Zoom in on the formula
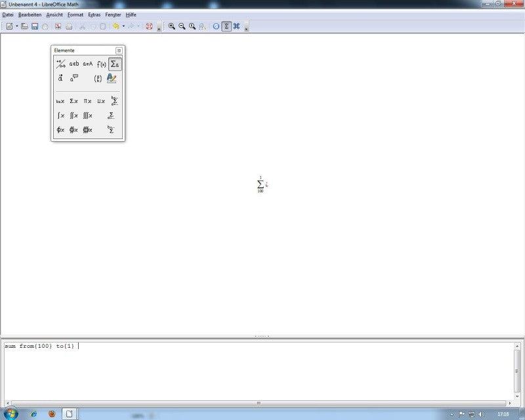Image resolution: width=525 pixels, height=420 pixels. click(x=172, y=26)
